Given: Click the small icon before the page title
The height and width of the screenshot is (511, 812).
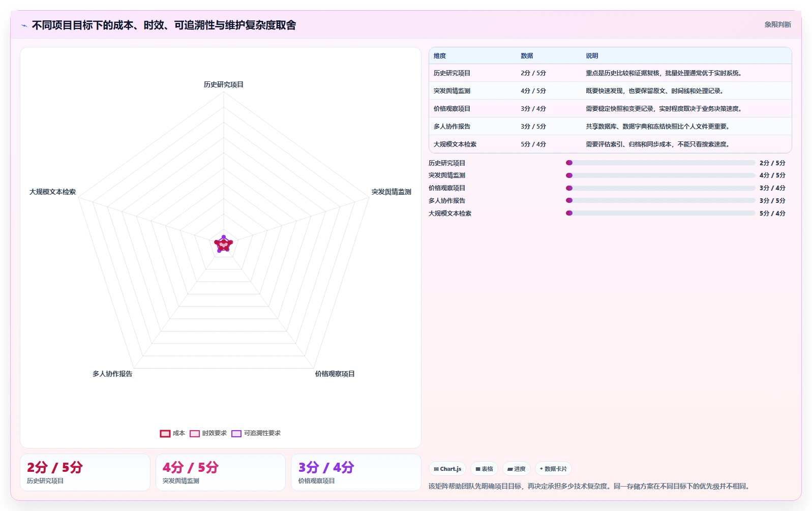Looking at the screenshot, I should coord(24,25).
